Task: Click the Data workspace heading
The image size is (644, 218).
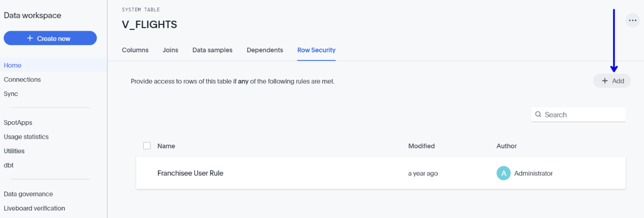Action: [32, 15]
